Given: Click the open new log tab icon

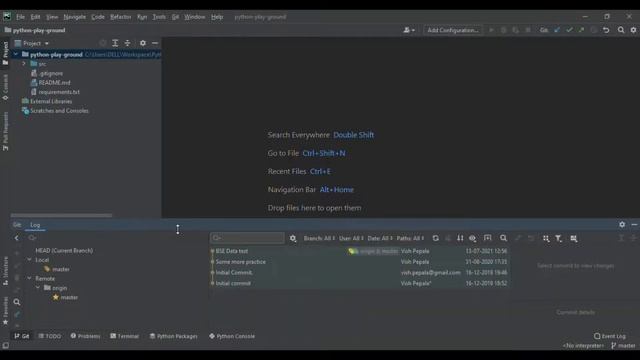Looking at the screenshot, I should [487, 238].
